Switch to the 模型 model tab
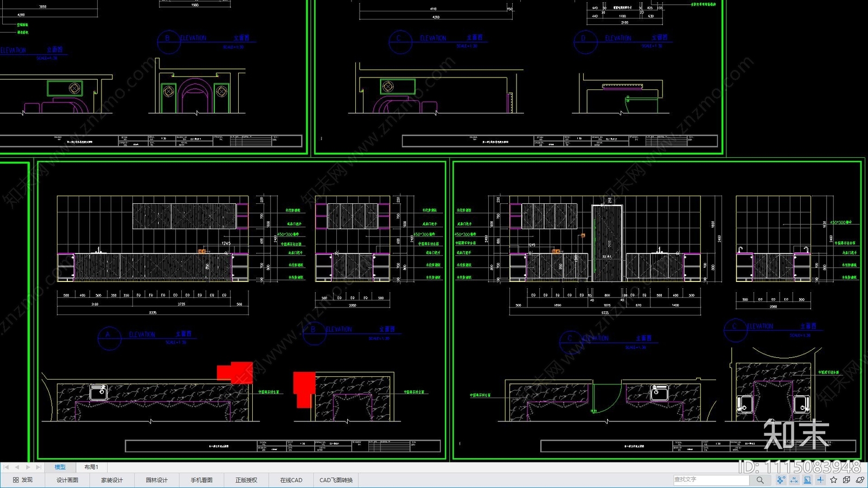This screenshot has height=488, width=868. (x=60, y=467)
